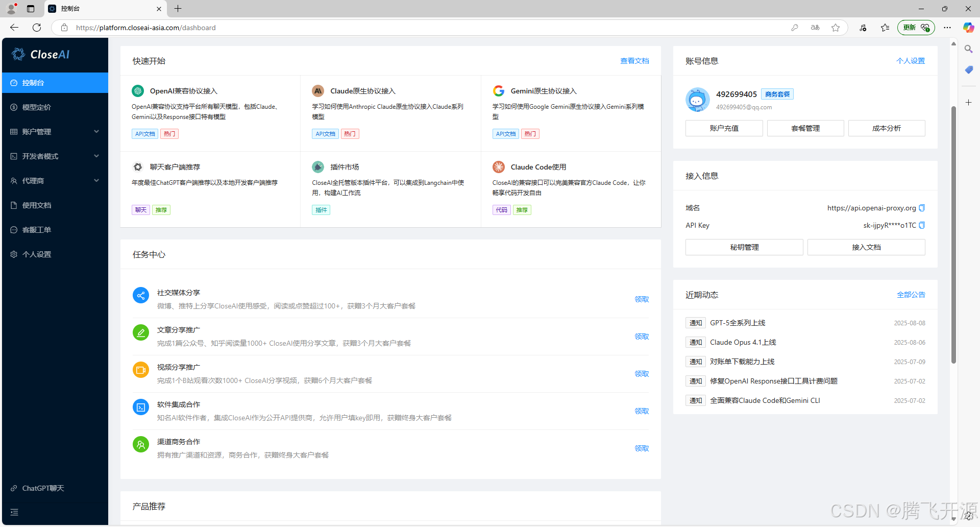The image size is (980, 527).
Task: Click the 套餐管理 button
Action: point(805,128)
